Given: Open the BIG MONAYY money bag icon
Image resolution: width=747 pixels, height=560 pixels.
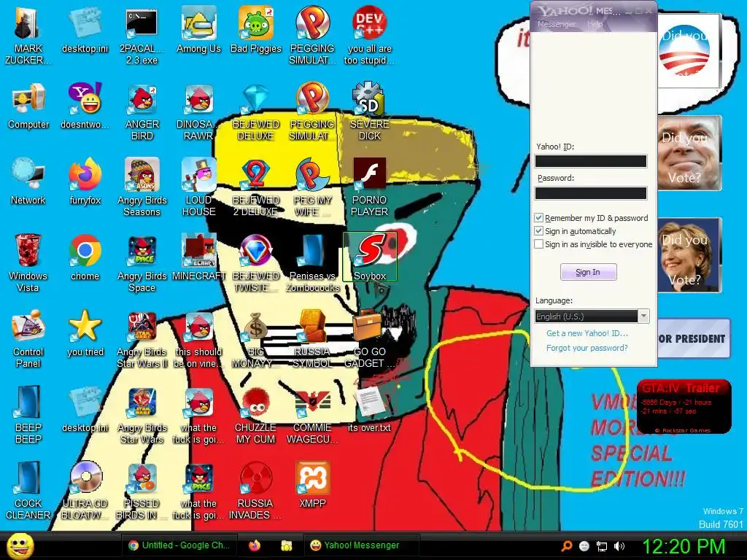Looking at the screenshot, I should coord(256,338).
